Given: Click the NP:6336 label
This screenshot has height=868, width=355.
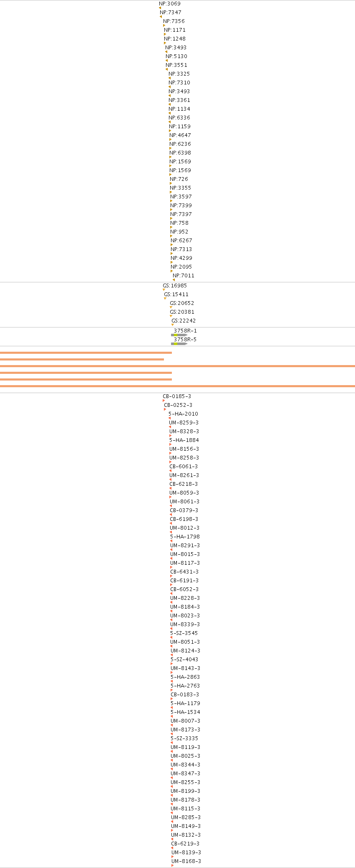Looking at the screenshot, I should [x=179, y=118].
